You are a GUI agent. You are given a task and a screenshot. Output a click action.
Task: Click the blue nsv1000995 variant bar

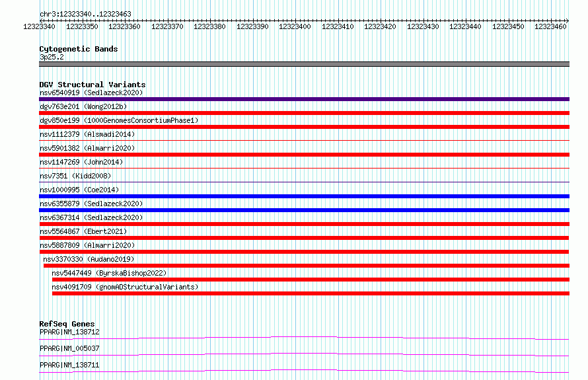coord(304,196)
